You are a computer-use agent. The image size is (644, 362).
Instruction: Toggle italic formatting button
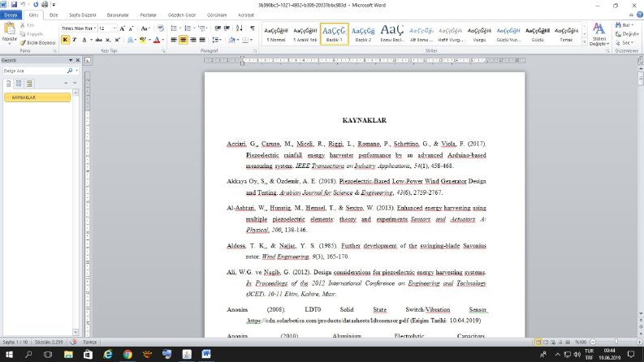75,40
